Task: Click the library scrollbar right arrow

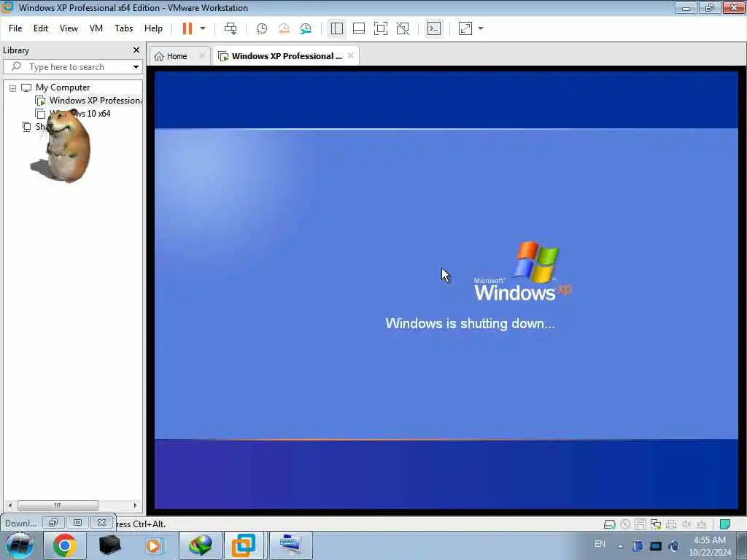Action: (135, 505)
